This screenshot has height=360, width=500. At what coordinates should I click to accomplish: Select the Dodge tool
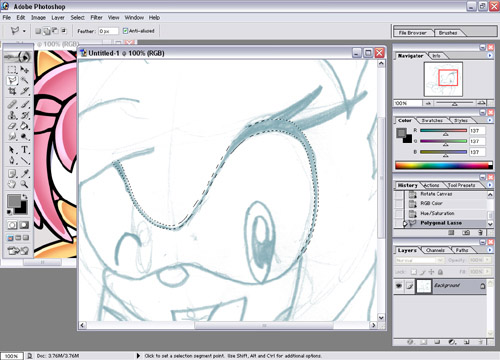[x=25, y=136]
